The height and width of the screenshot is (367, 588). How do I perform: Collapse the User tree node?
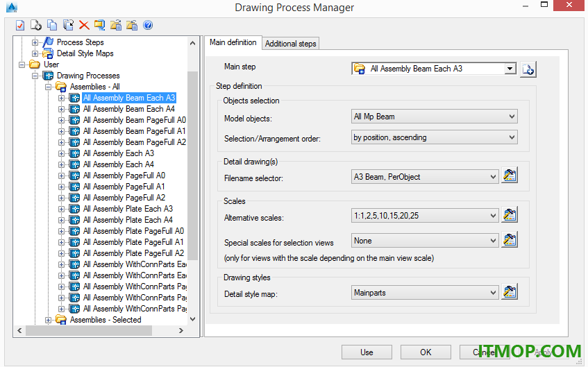coord(22,65)
